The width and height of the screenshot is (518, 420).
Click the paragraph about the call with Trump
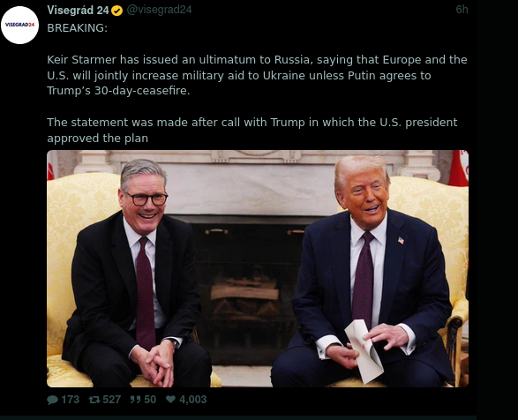pyautogui.click(x=252, y=131)
